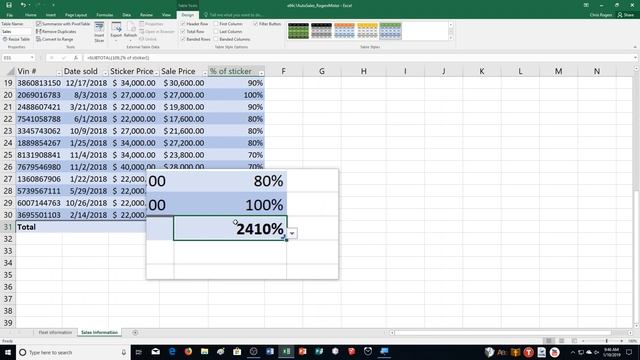The image size is (640, 360).
Task: Select the orange table style swatch
Action: coord(344,31)
